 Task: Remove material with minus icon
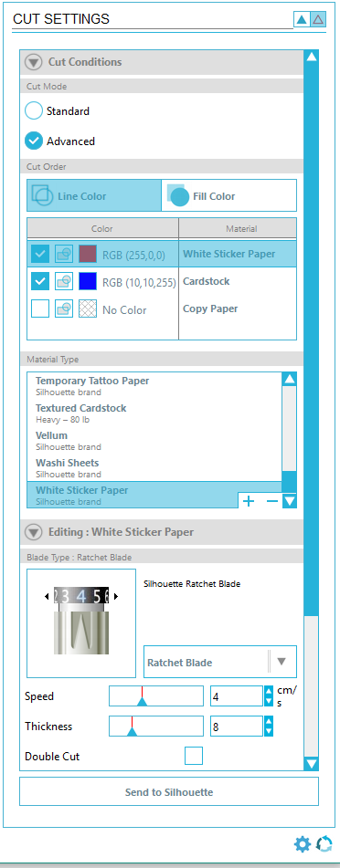pyautogui.click(x=271, y=501)
